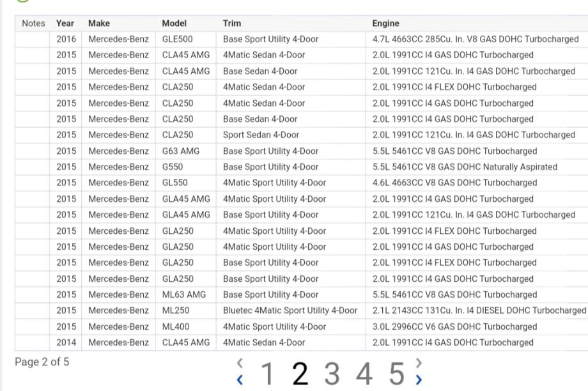The height and width of the screenshot is (391, 588).
Task: Click the Year cell in the ML400 row
Action: click(66, 326)
